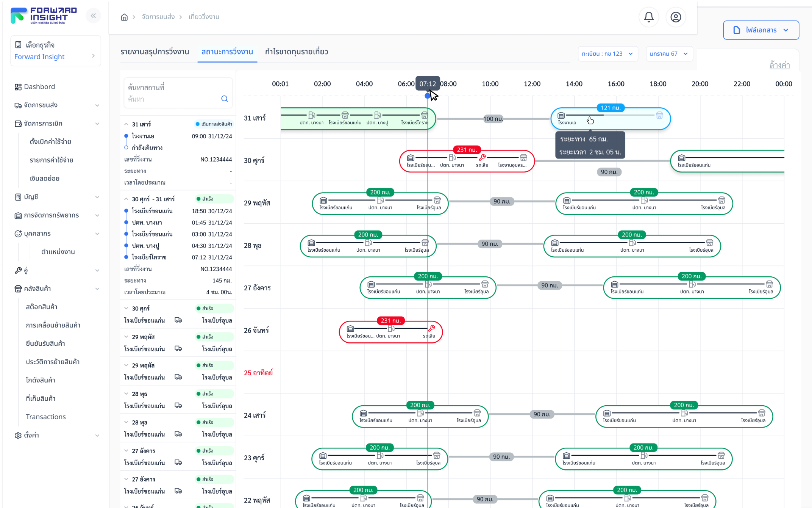This screenshot has height=508, width=812.
Task: Switch to รายงานสรุปการวิ่งงาน tab
Action: tap(155, 52)
